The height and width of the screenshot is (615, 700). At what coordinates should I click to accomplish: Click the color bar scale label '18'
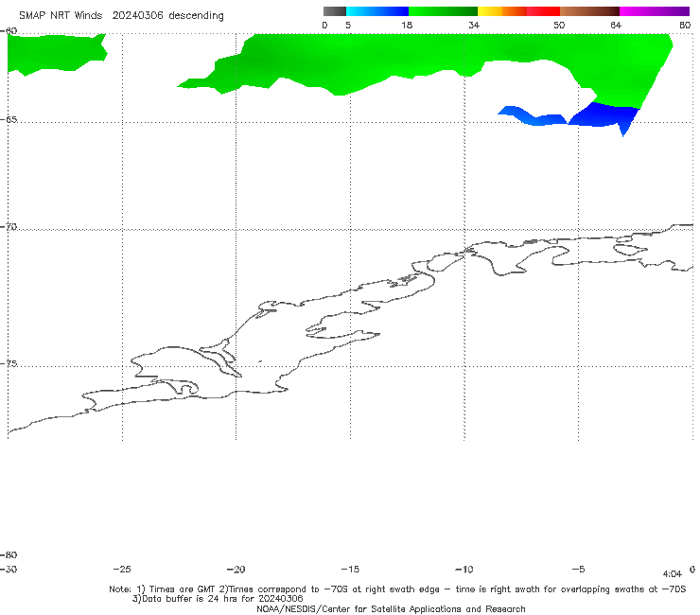[x=407, y=26]
